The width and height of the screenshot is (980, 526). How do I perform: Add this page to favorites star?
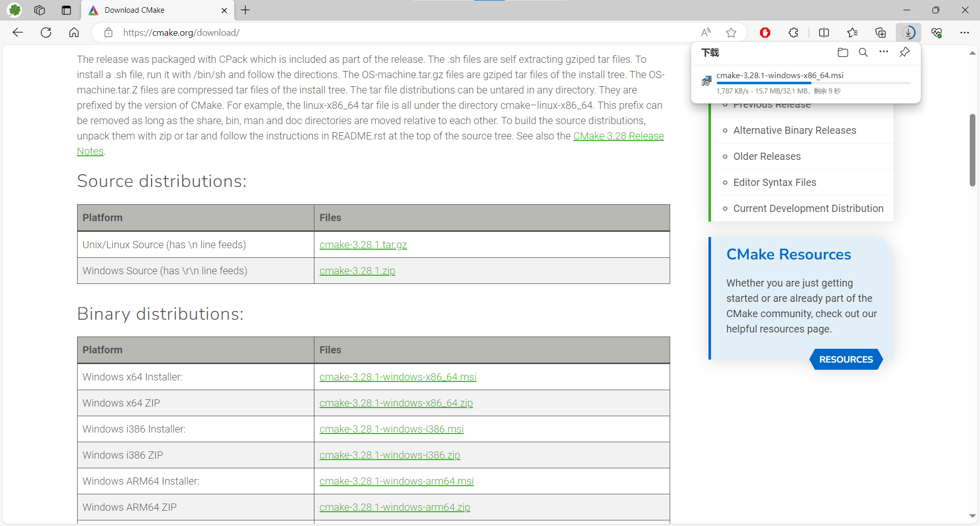[731, 33]
